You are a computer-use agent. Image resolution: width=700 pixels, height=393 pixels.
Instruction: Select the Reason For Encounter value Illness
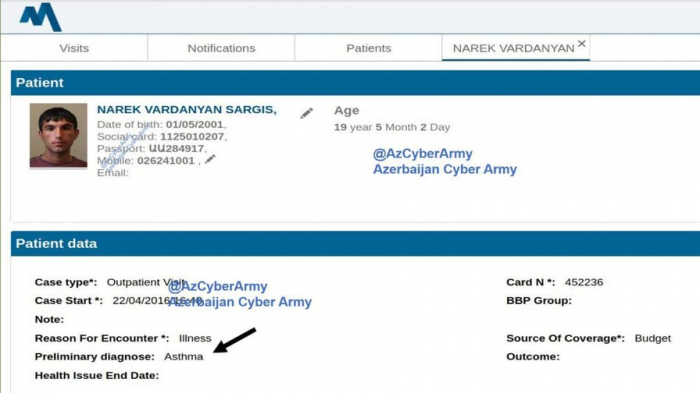[195, 338]
